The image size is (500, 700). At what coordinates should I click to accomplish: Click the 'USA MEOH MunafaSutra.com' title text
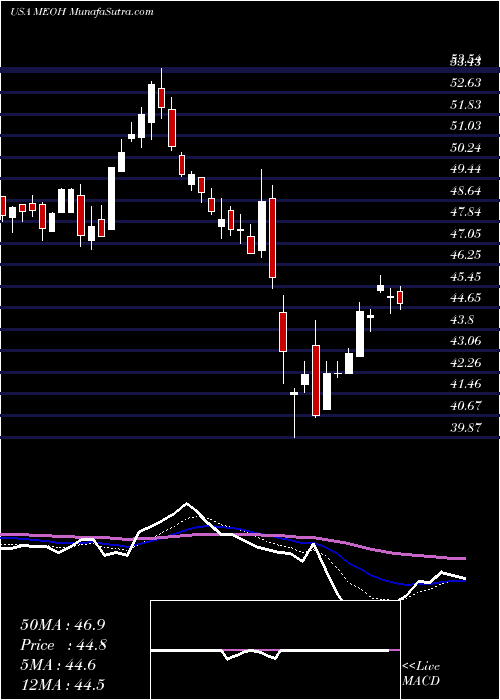tap(82, 12)
